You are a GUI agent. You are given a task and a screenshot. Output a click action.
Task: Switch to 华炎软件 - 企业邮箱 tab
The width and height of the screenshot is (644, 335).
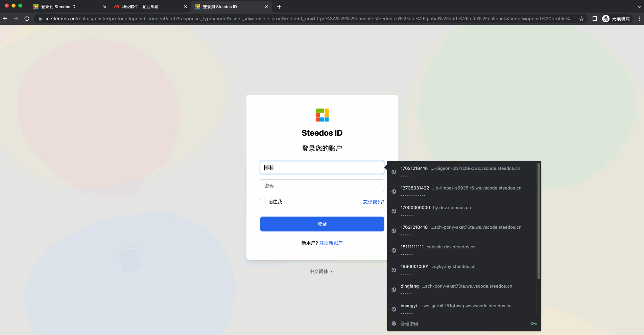coord(150,7)
